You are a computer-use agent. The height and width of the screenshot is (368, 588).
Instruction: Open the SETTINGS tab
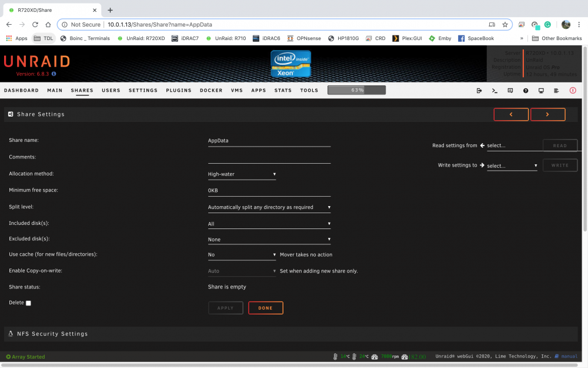143,91
